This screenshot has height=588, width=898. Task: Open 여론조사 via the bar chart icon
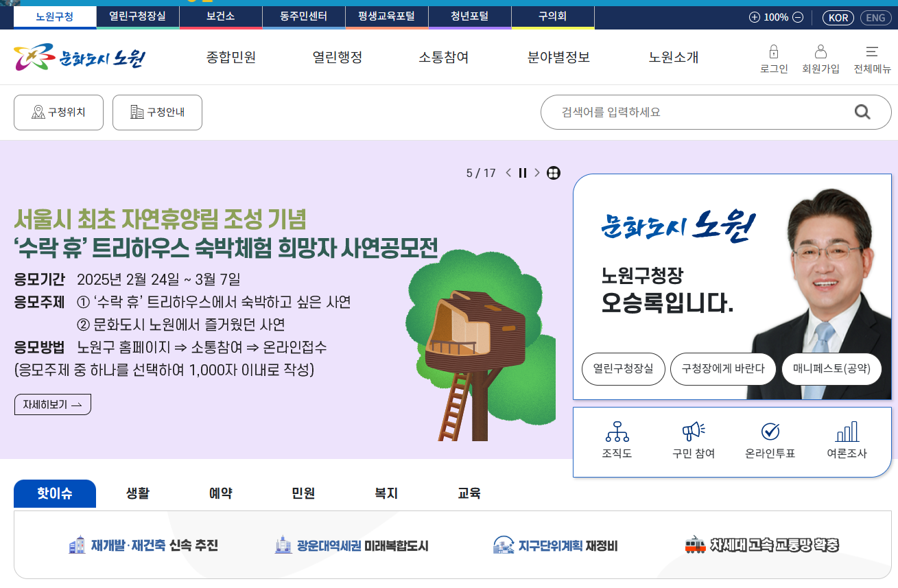(847, 439)
